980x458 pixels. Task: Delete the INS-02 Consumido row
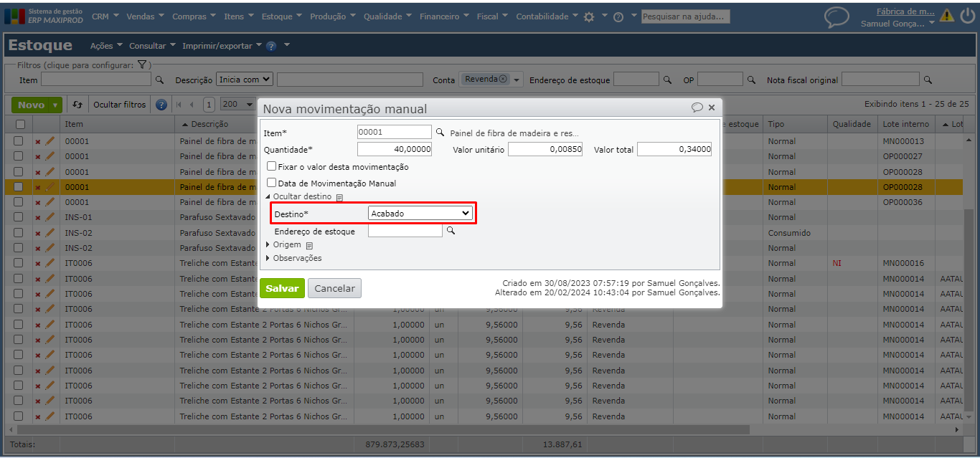click(38, 233)
